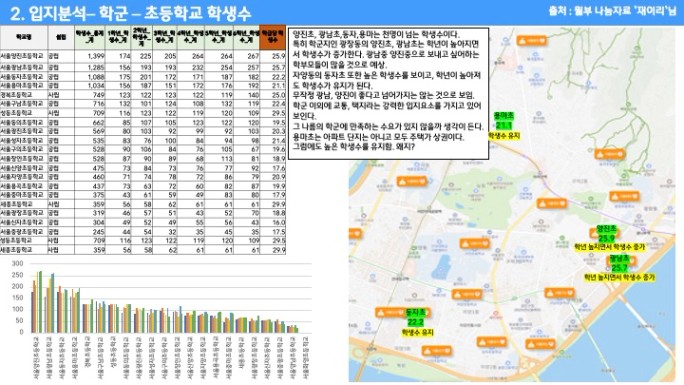
Task: Click the '150' label on chart axis
Action: tap(17, 298)
